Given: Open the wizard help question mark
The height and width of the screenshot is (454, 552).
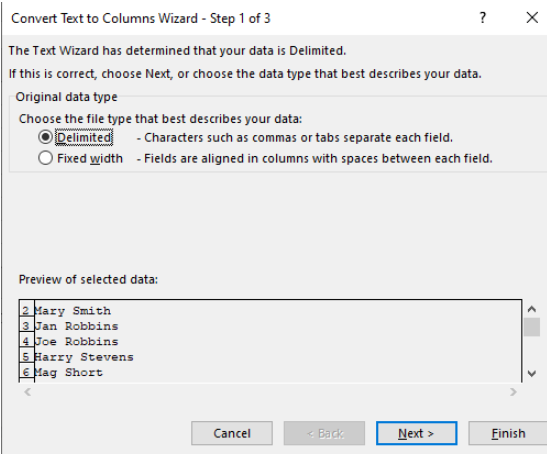Looking at the screenshot, I should pos(483,18).
